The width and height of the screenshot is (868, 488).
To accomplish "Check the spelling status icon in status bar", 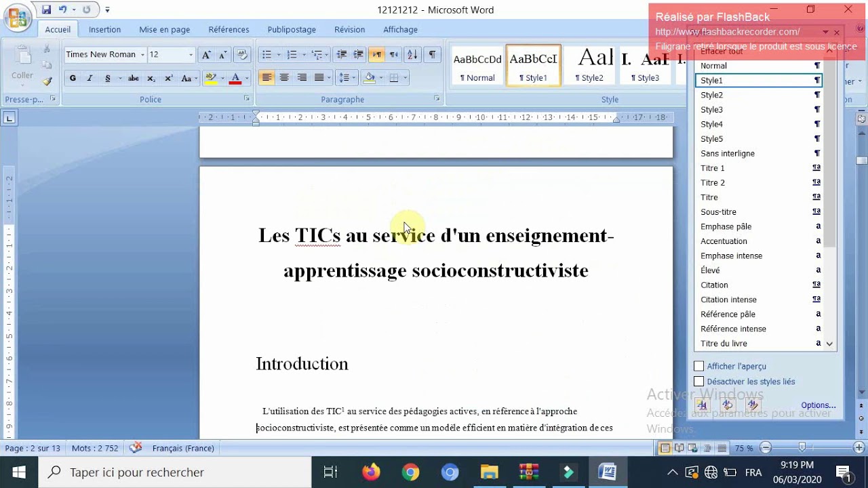I will 136,447.
